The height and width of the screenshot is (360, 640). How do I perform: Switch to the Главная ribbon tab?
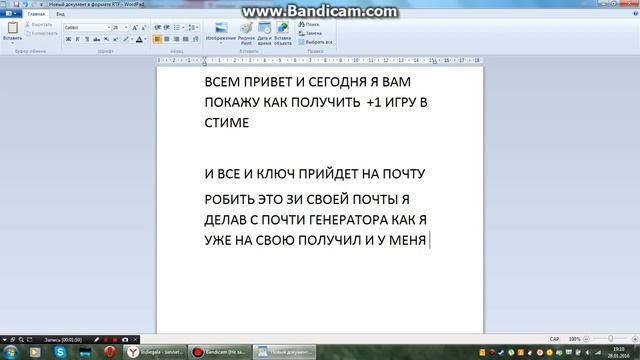(36, 14)
